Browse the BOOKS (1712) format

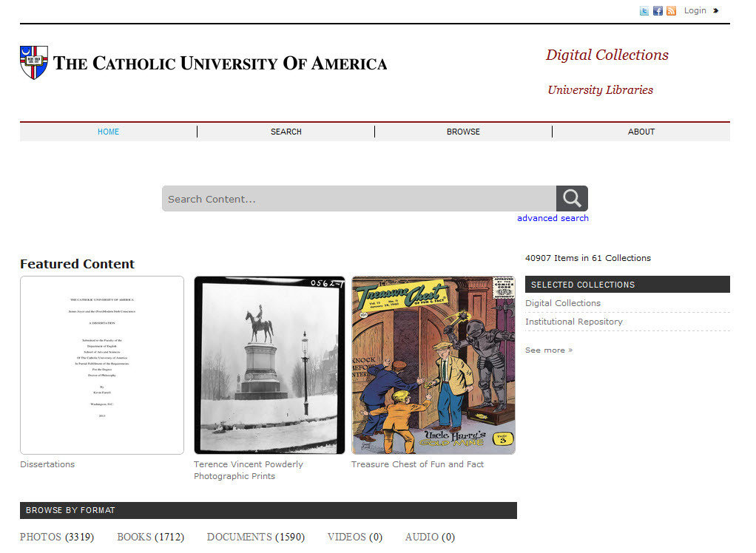(150, 537)
